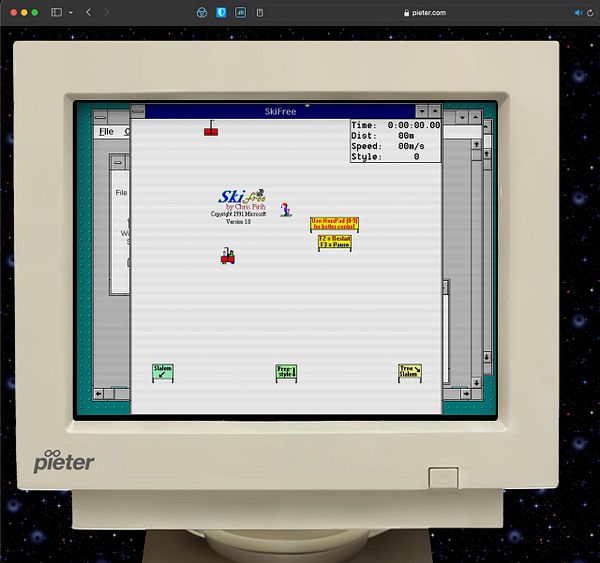Click the green Slalom course sign
Screen dimensions: 600x563
(x=163, y=373)
